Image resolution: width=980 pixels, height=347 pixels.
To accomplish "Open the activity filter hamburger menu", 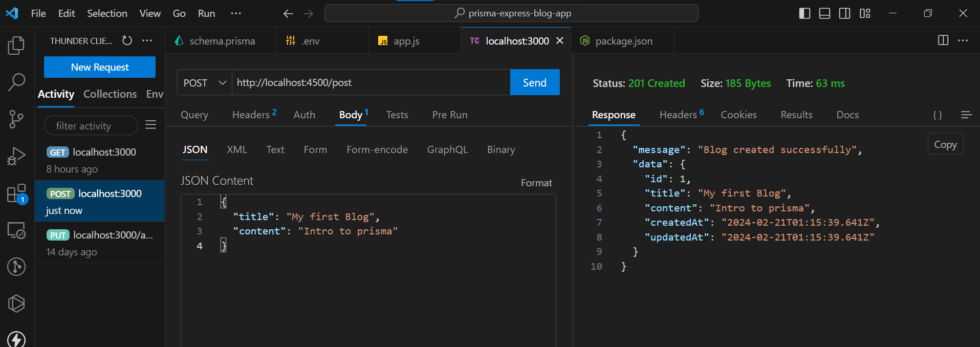I will point(150,125).
